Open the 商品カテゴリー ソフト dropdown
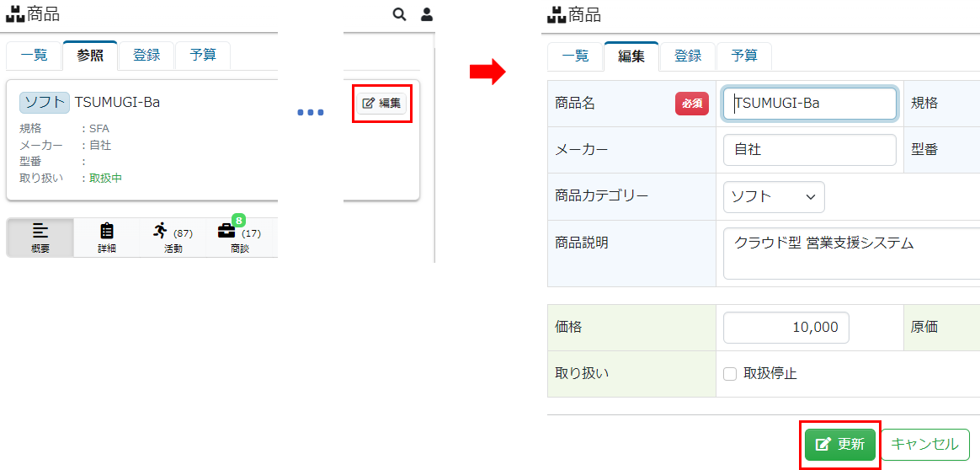Viewport: 980px width, 470px height. pyautogui.click(x=774, y=197)
